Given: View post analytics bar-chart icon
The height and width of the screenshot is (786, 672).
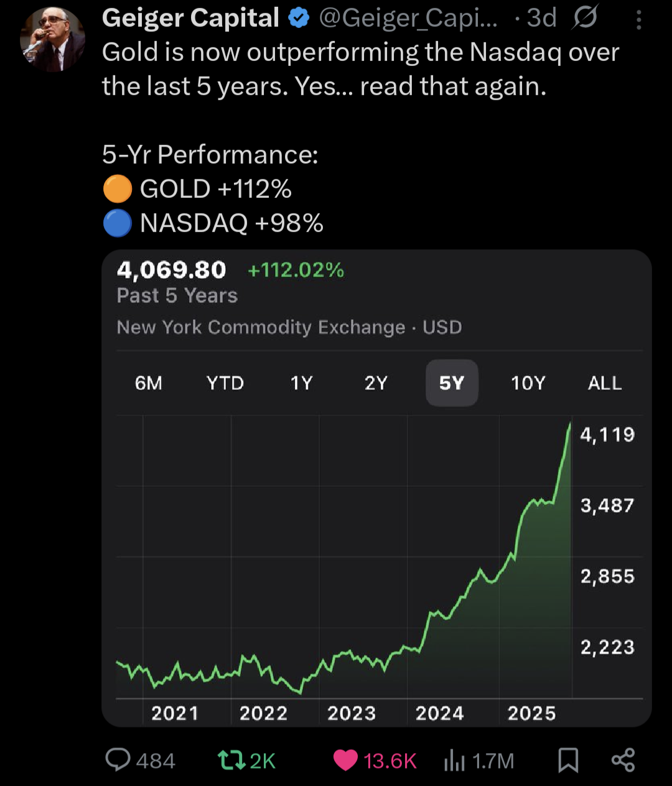Looking at the screenshot, I should 454,760.
